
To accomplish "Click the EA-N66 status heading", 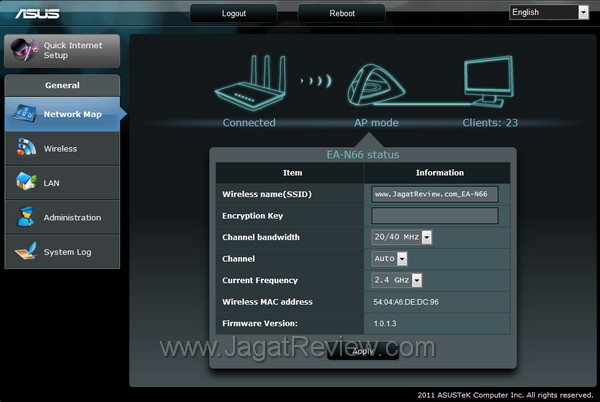I will [363, 155].
